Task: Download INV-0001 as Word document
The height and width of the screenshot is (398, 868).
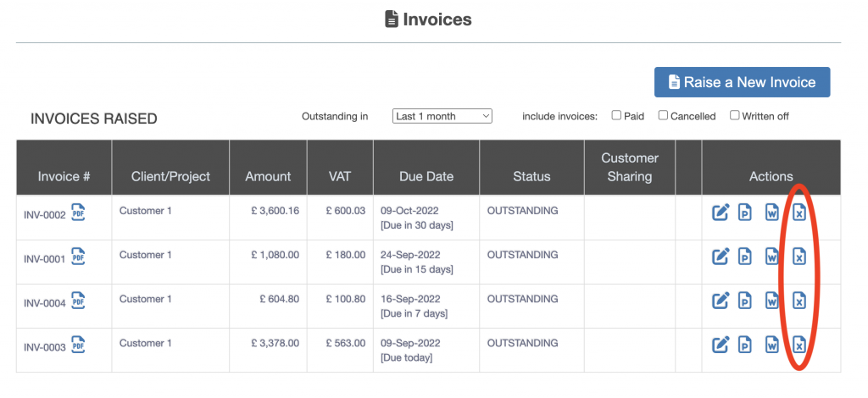Action: click(x=772, y=256)
